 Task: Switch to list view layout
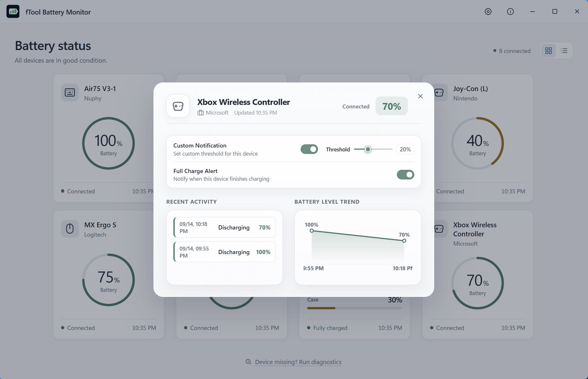click(x=564, y=51)
